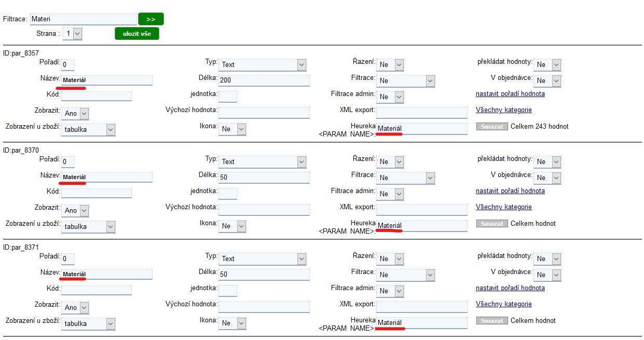
Task: Open Filtrace dropdown for par_8370
Action: [x=405, y=178]
